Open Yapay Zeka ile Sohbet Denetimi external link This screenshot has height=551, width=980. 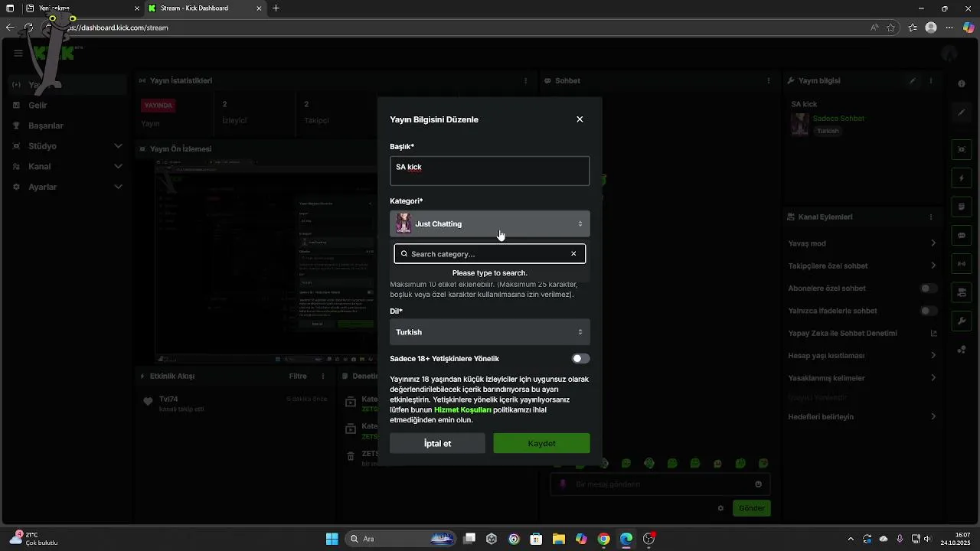tap(933, 333)
